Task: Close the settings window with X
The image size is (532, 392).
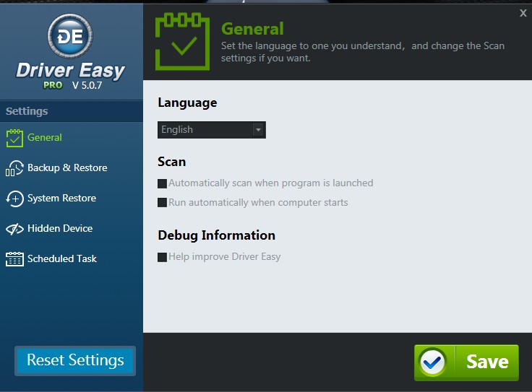Action: (523, 13)
